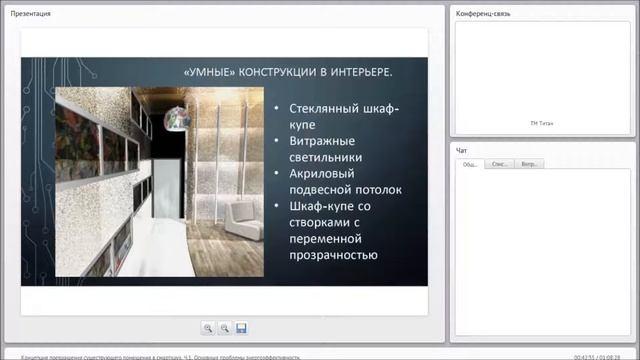Save the presentation with the floppy disk icon

coord(241,328)
